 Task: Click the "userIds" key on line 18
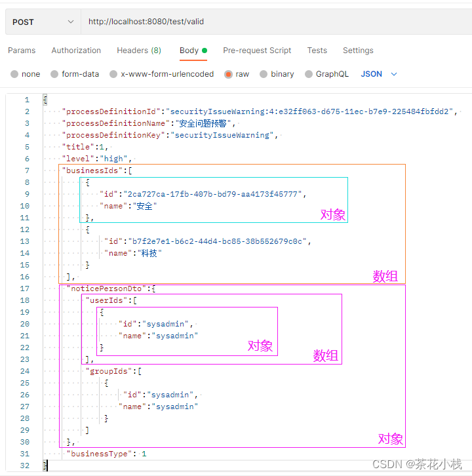tap(106, 300)
